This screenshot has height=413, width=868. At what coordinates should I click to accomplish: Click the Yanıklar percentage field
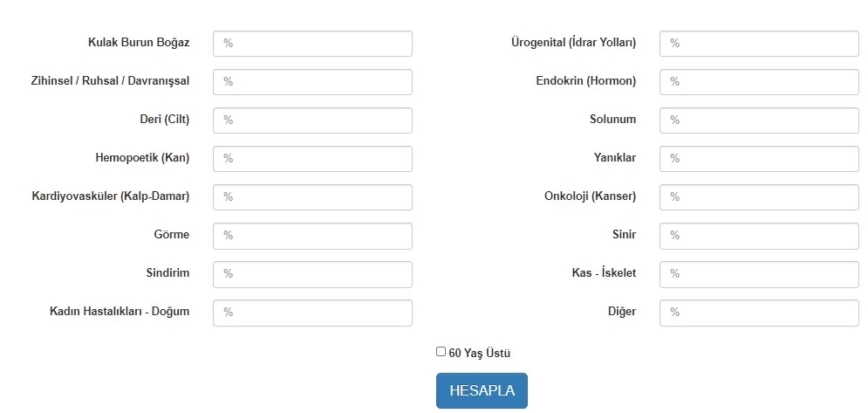click(759, 159)
